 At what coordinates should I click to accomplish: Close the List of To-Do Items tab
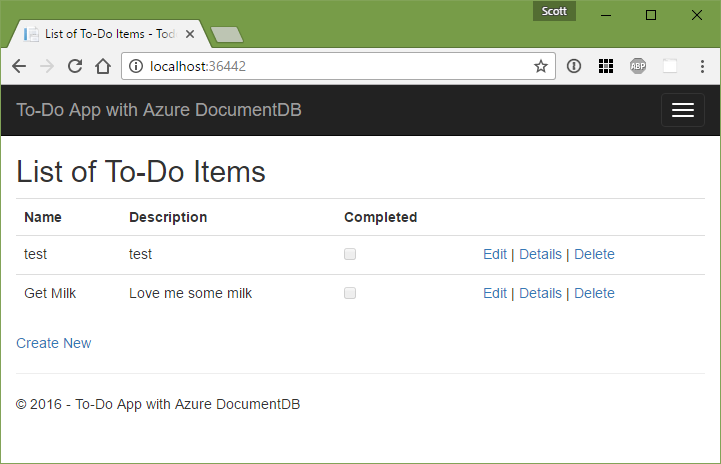click(x=190, y=34)
